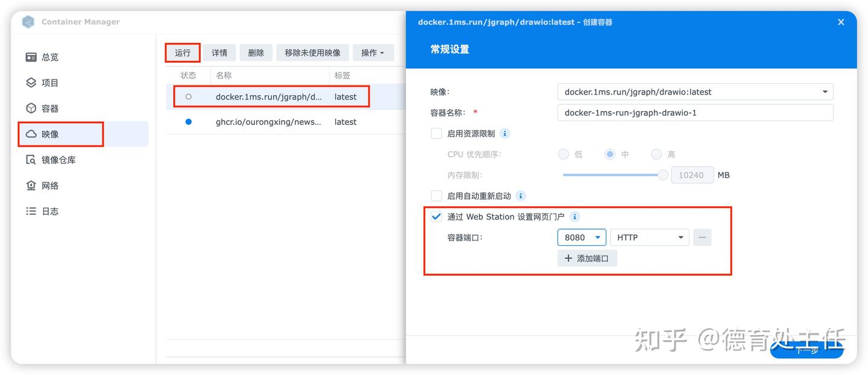Click the 运行 button
Viewport: 868px width, 375px height.
point(182,52)
